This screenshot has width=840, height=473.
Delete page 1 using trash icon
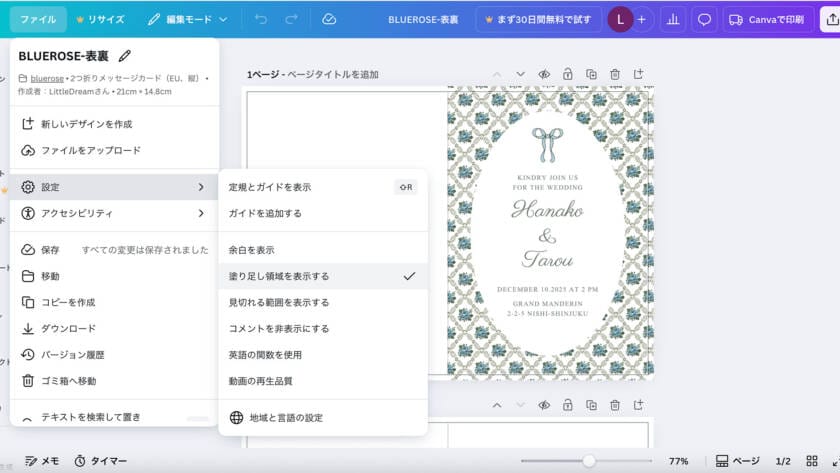tap(614, 74)
